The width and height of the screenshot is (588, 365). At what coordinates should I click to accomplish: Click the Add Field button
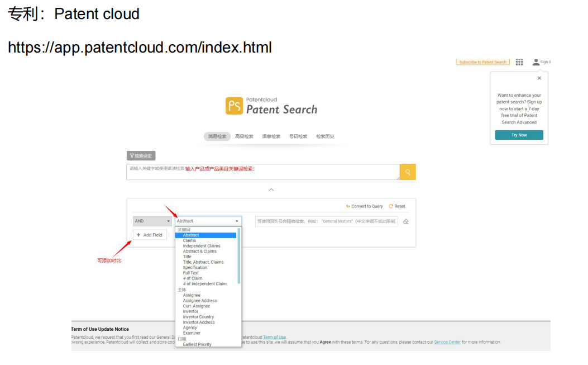coord(150,235)
